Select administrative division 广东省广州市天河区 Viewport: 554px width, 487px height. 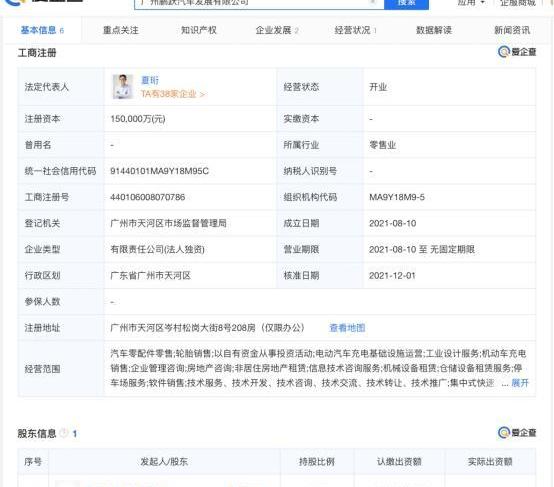151,276
